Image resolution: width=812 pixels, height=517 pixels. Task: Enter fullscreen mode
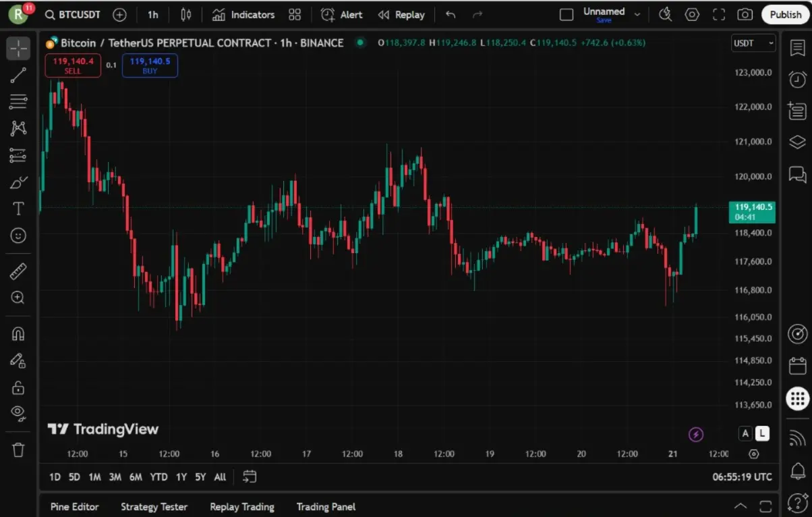tap(719, 14)
